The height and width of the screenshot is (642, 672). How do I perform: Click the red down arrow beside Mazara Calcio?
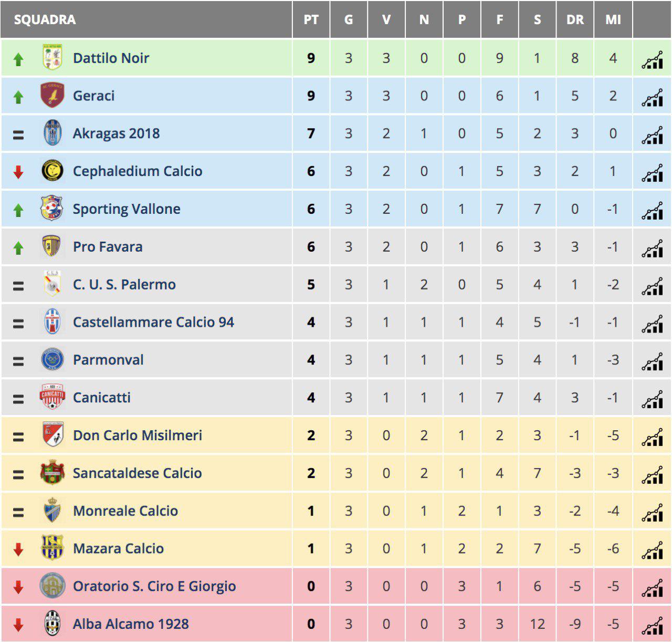tap(18, 550)
